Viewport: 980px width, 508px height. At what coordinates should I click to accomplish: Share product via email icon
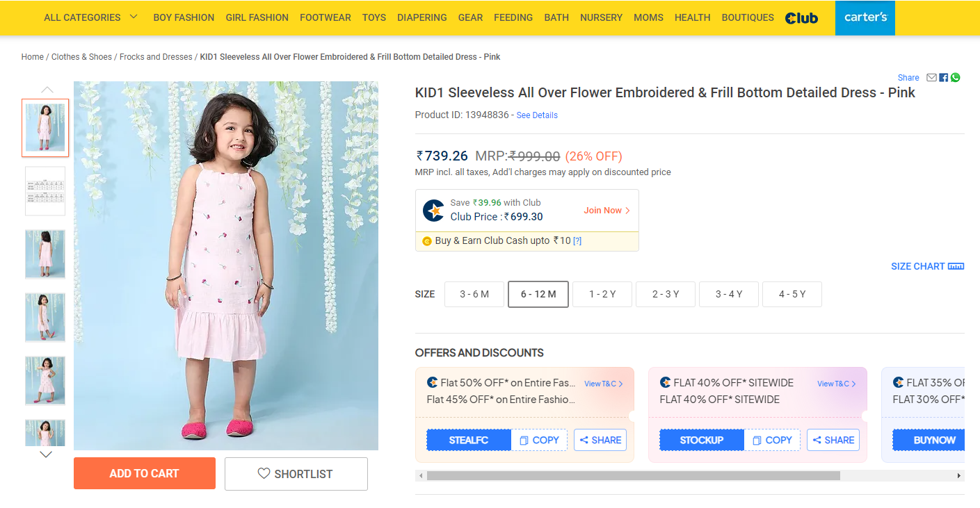coord(931,78)
